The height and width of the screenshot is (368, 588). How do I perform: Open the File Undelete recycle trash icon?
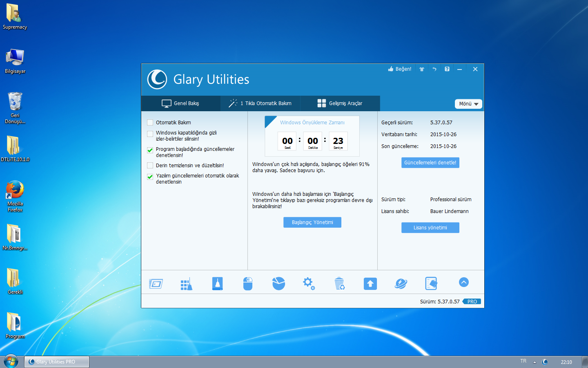339,283
